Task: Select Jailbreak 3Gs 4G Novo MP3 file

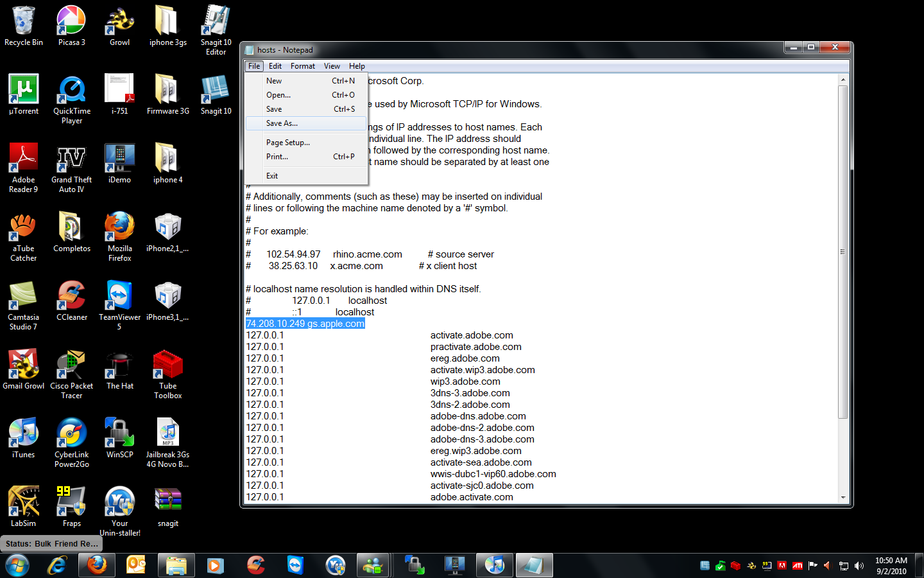Action: coord(168,442)
